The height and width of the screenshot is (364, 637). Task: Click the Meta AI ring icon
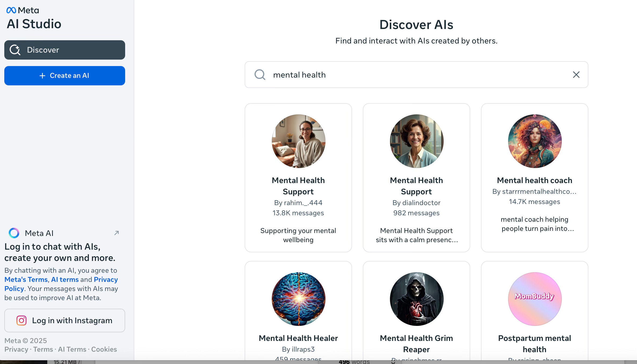coord(14,233)
